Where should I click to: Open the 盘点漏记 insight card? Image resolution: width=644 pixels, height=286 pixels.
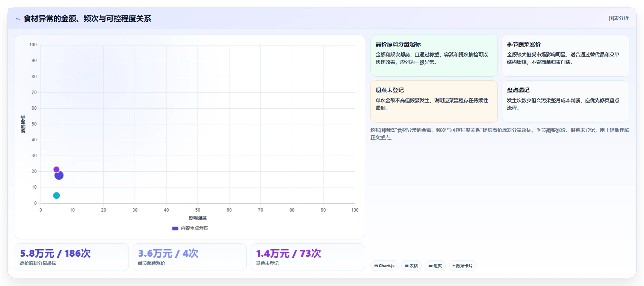[565, 101]
